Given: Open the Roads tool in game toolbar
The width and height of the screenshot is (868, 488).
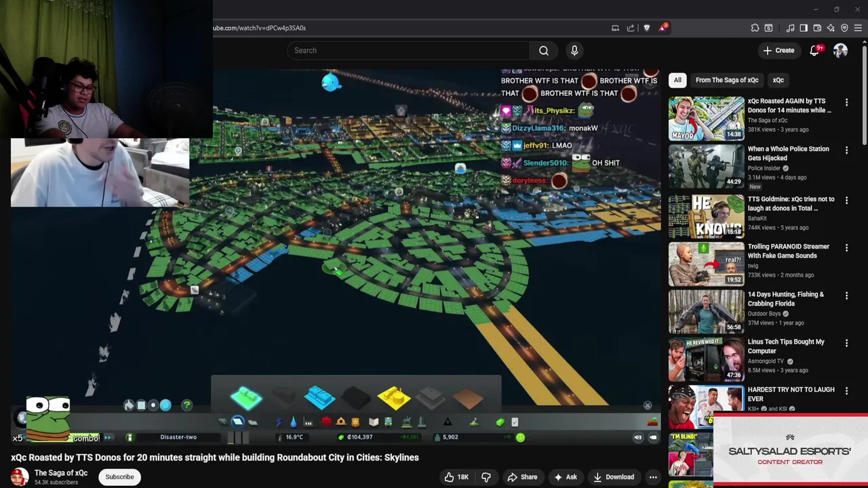Looking at the screenshot, I should (x=222, y=422).
